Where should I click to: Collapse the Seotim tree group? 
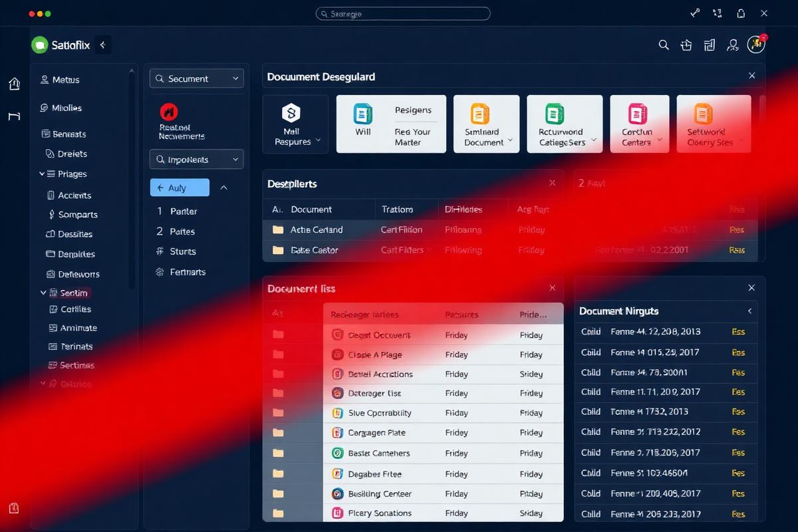[x=43, y=293]
